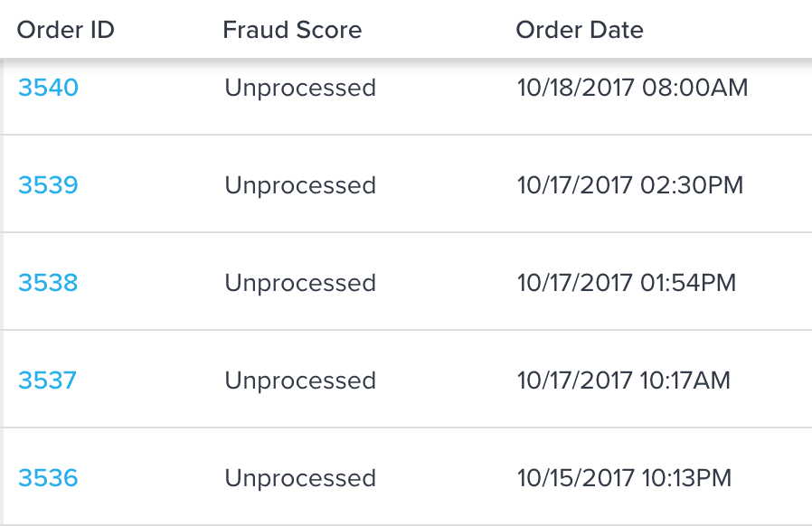812x526 pixels.
Task: Open order 3537 details
Action: click(x=47, y=380)
